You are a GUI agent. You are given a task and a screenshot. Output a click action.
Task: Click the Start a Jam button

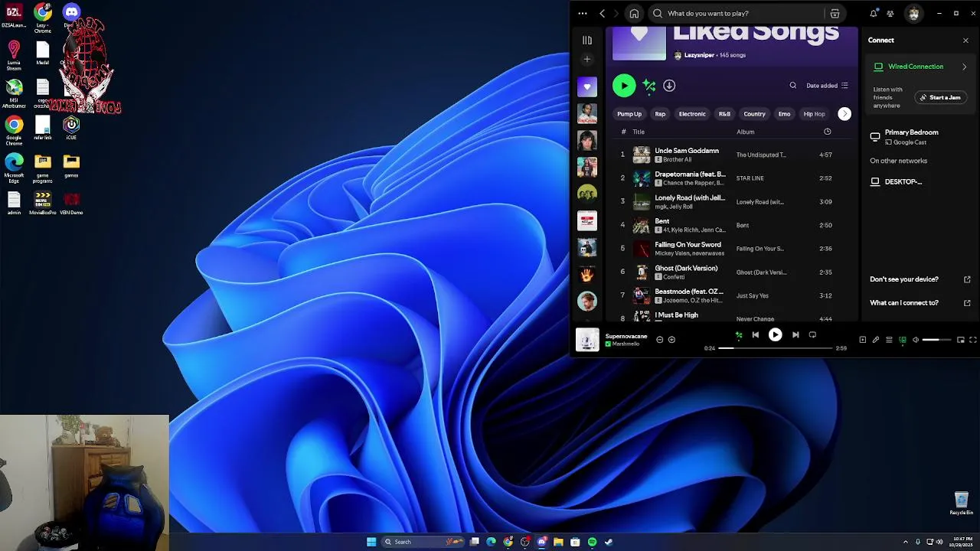tap(940, 97)
